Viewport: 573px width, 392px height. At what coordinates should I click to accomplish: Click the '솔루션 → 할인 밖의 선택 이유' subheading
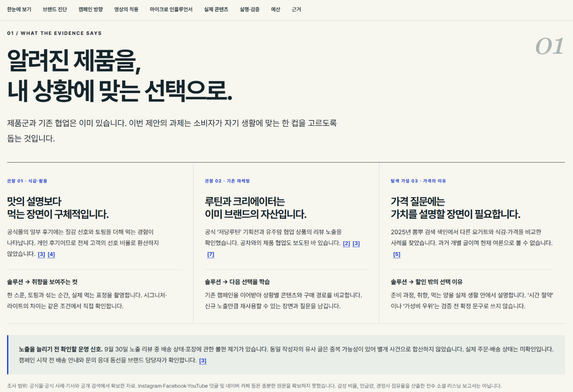[x=426, y=282]
